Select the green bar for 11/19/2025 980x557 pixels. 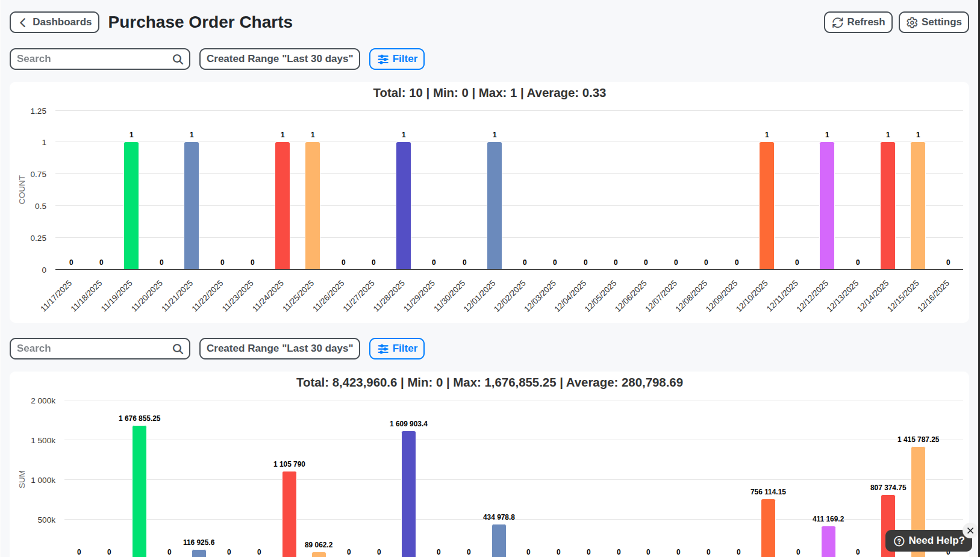point(131,205)
